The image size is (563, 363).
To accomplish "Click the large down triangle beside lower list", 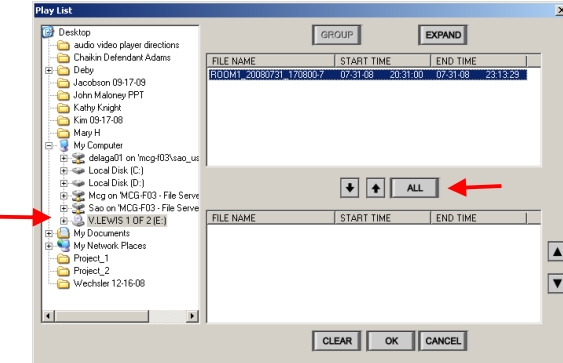I will point(556,283).
